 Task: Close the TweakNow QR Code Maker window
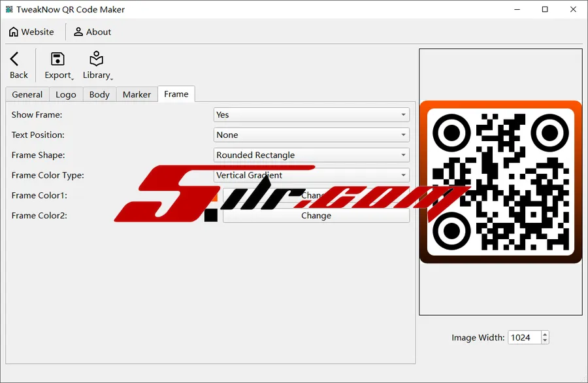[x=573, y=9]
